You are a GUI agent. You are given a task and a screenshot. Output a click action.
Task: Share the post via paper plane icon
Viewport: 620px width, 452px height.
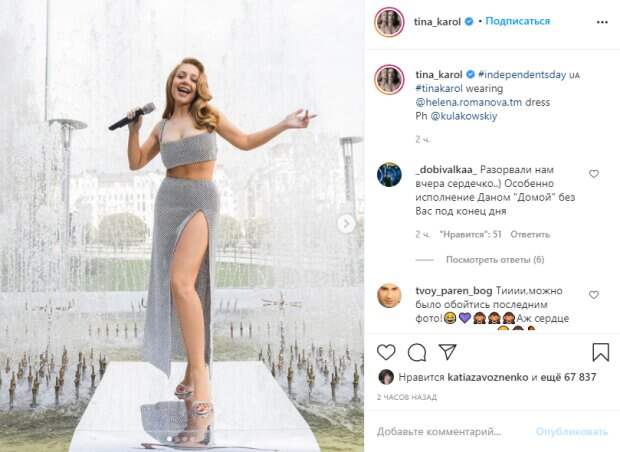pos(448,352)
